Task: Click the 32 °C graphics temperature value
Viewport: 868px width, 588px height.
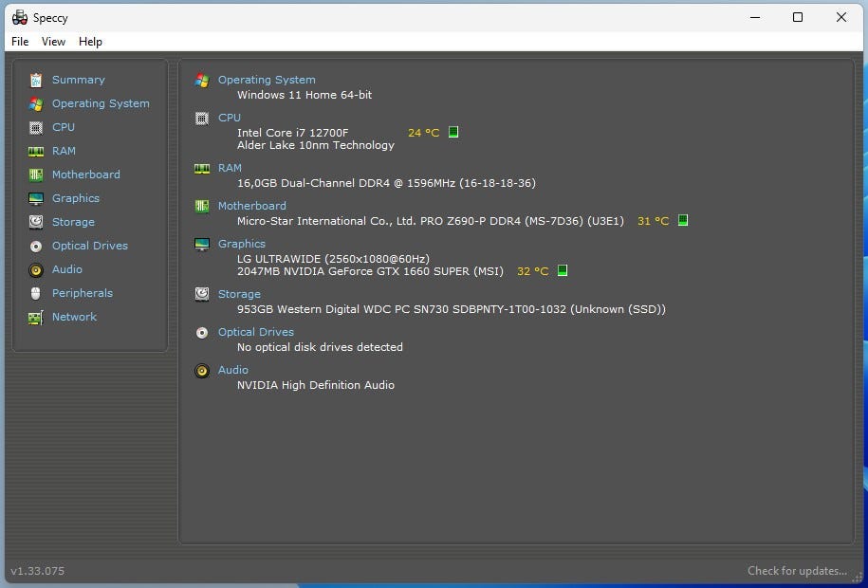Action: 532,271
